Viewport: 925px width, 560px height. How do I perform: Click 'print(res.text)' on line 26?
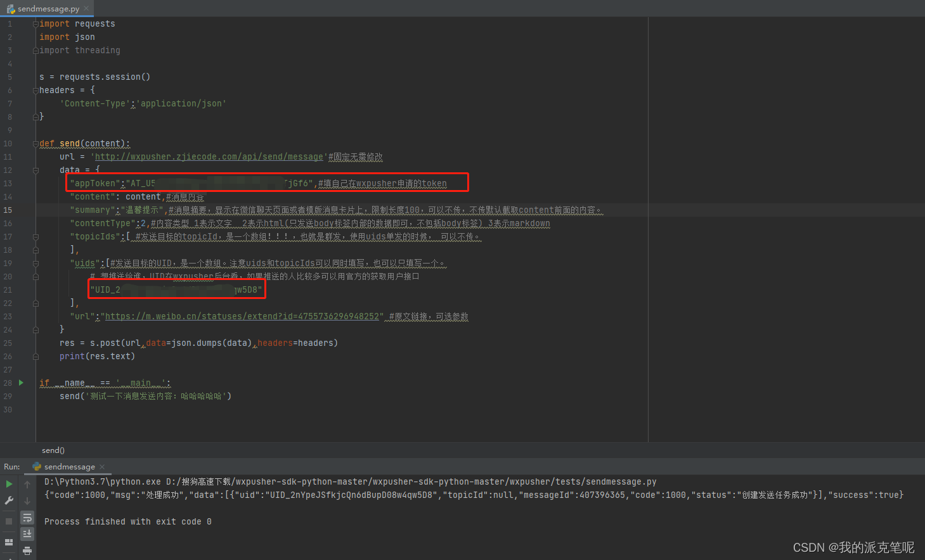click(x=98, y=357)
